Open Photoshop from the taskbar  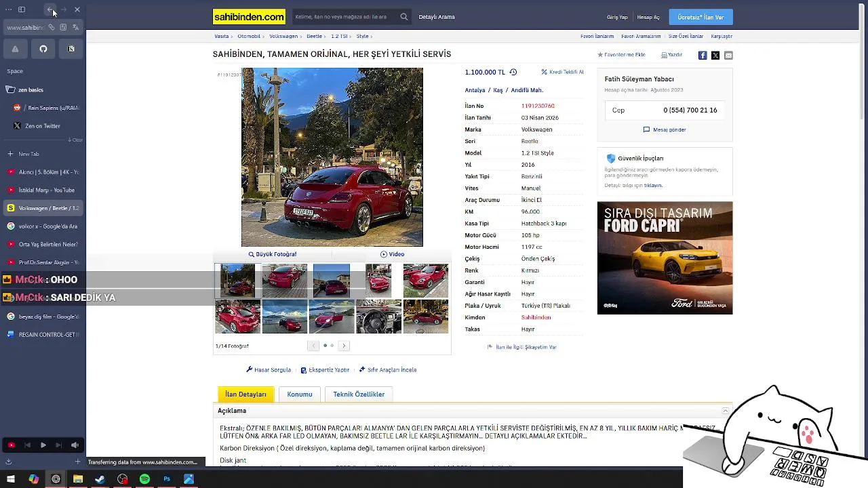[167, 479]
